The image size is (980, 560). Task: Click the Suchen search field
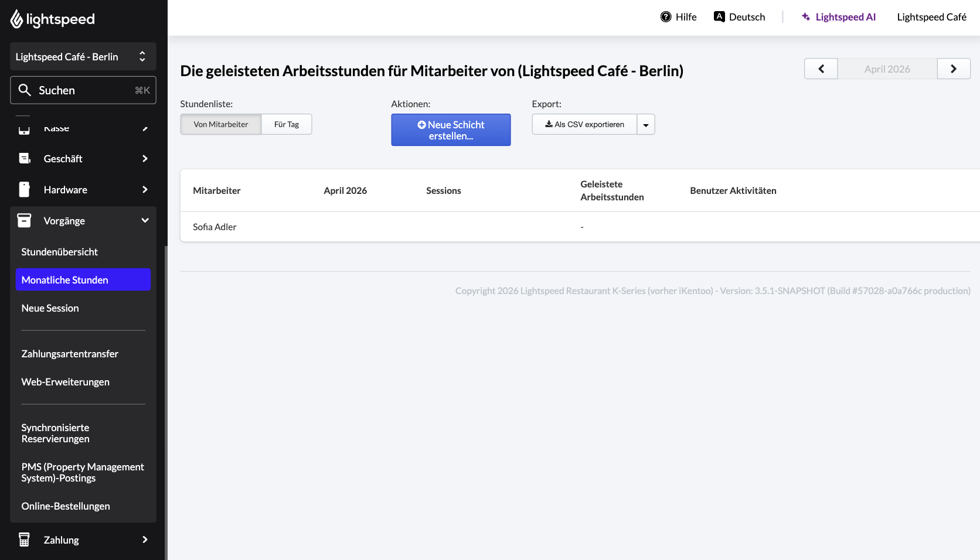pyautogui.click(x=83, y=90)
